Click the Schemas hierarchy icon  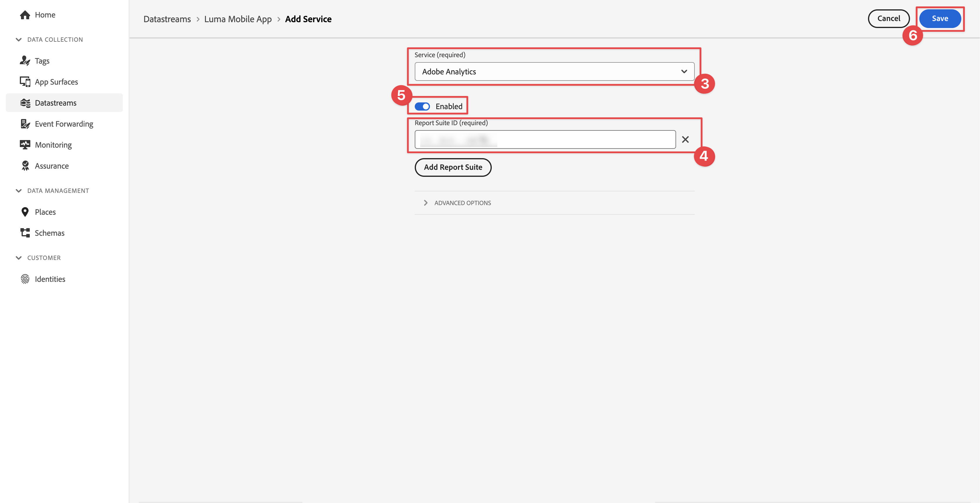tap(25, 233)
